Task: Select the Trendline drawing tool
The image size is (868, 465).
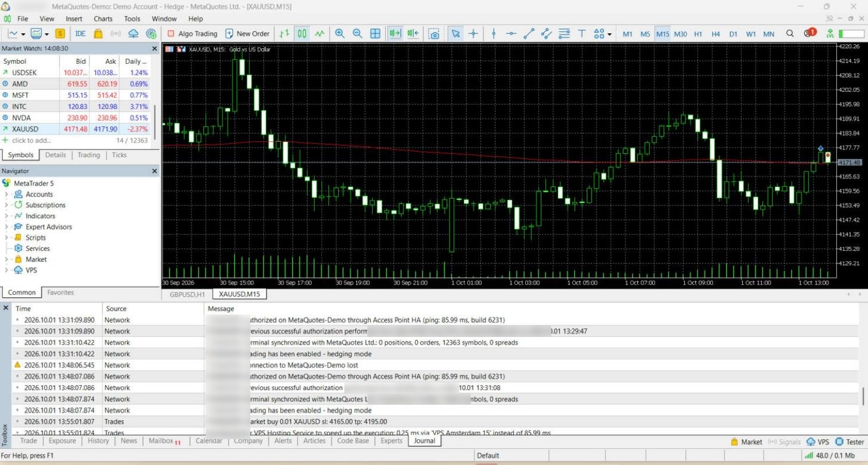Action: (x=529, y=33)
